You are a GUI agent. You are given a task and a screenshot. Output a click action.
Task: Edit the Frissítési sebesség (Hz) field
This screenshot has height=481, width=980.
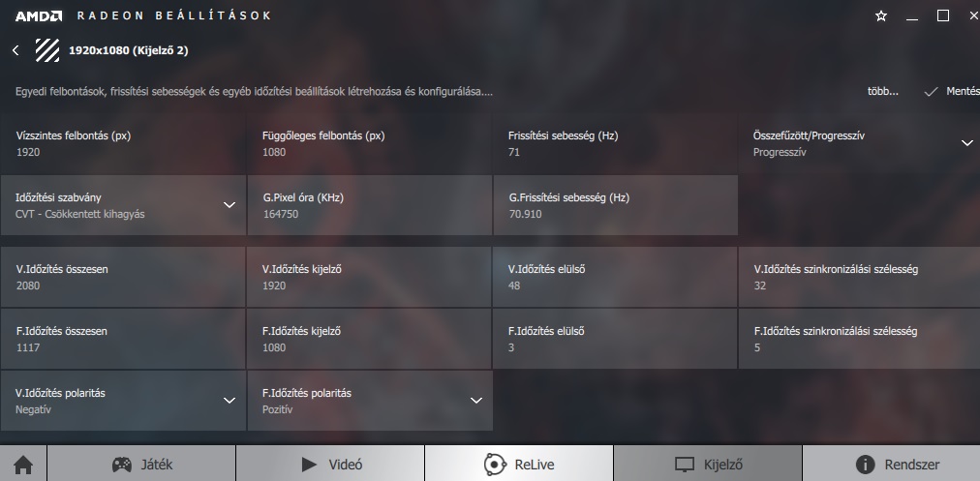point(616,143)
